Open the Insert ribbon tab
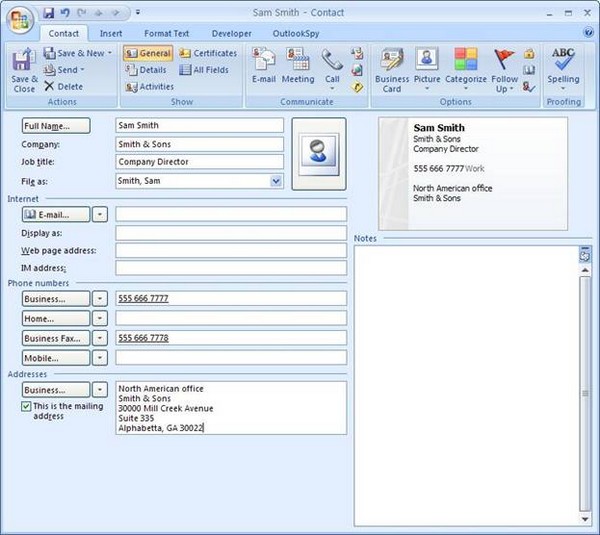Viewport: 600px width, 535px height. click(x=111, y=34)
